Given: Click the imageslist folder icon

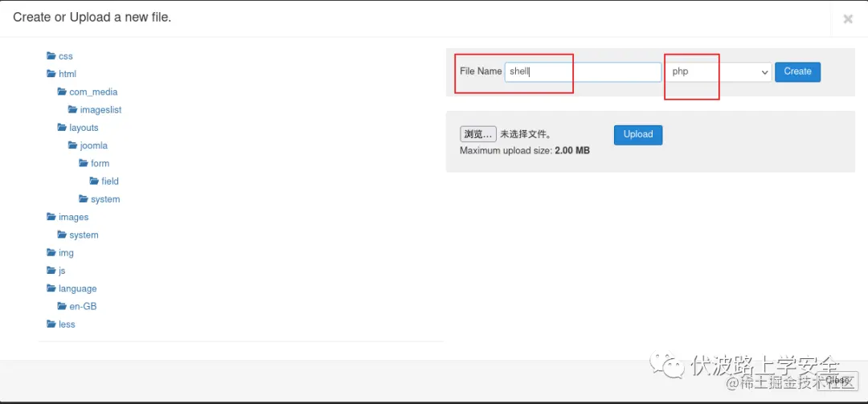Looking at the screenshot, I should point(72,109).
